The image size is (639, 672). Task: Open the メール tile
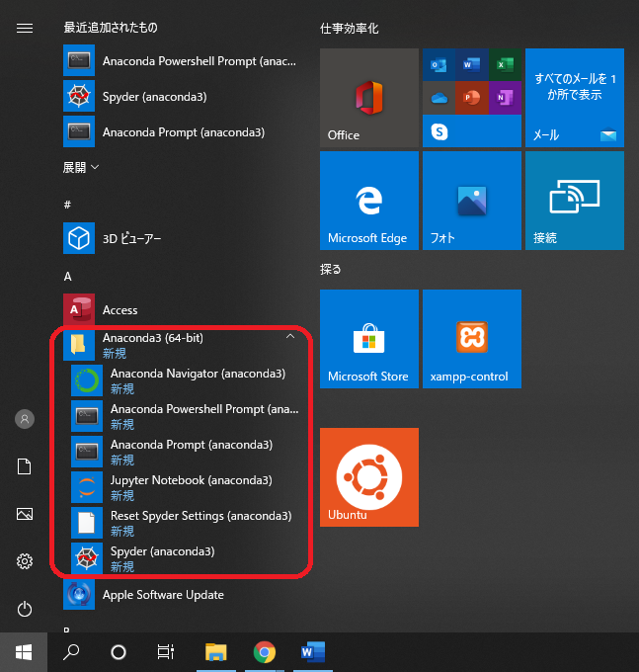click(x=575, y=98)
